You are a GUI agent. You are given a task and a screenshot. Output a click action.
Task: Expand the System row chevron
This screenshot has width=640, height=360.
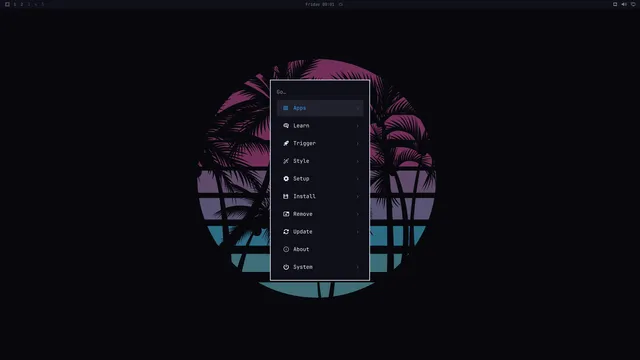point(358,267)
